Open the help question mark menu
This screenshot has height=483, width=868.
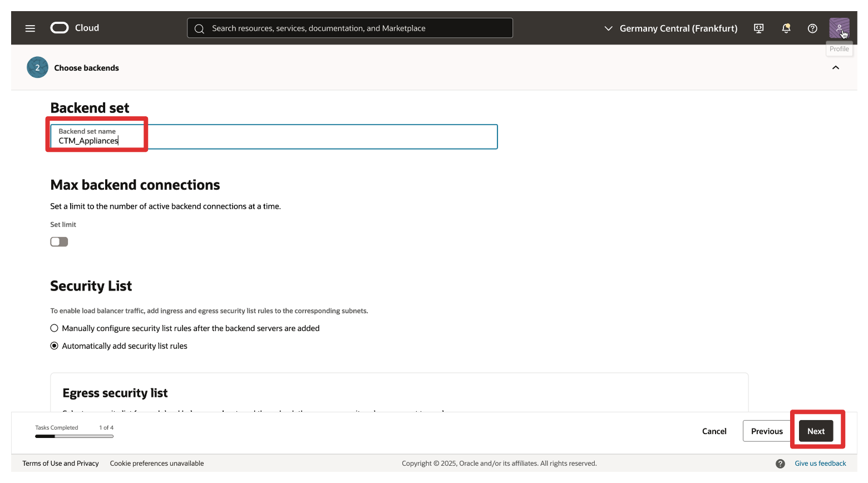coord(812,28)
